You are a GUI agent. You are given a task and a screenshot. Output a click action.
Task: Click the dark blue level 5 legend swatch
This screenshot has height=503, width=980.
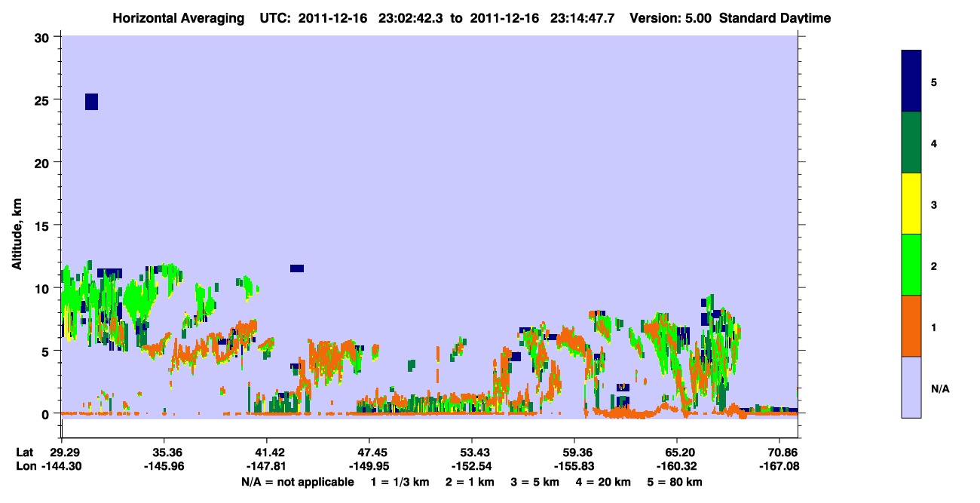[911, 81]
